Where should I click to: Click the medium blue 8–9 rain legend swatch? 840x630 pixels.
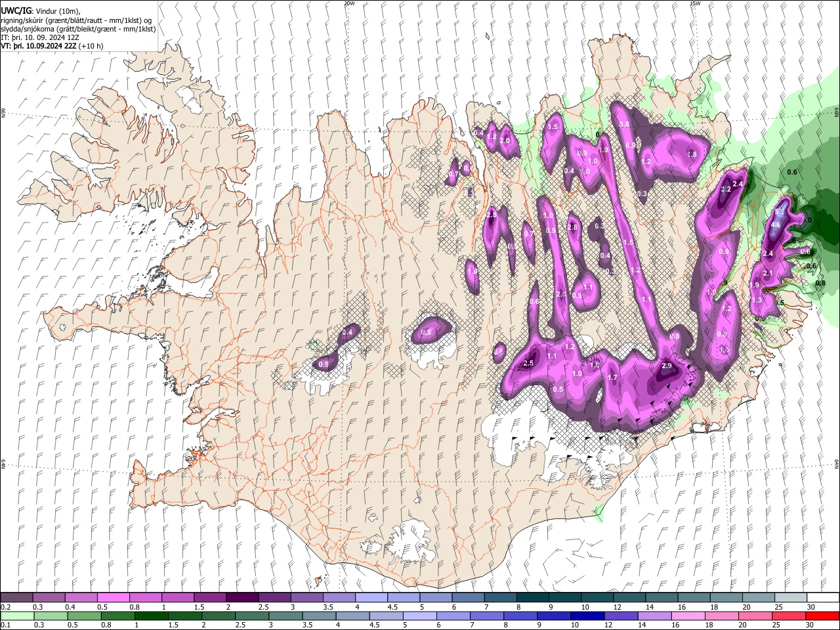pos(521,616)
